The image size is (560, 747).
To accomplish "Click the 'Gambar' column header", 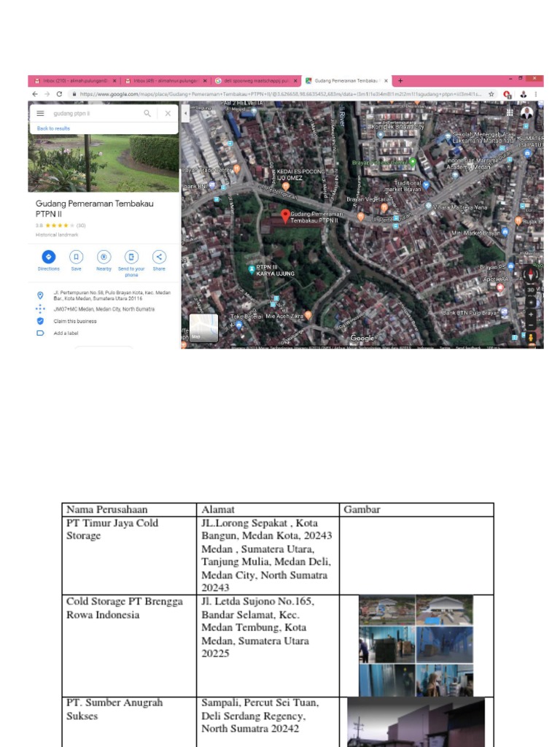I will coord(416,509).
